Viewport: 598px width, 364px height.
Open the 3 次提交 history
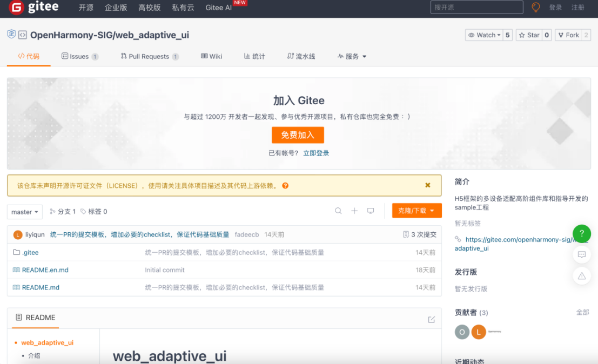420,234
